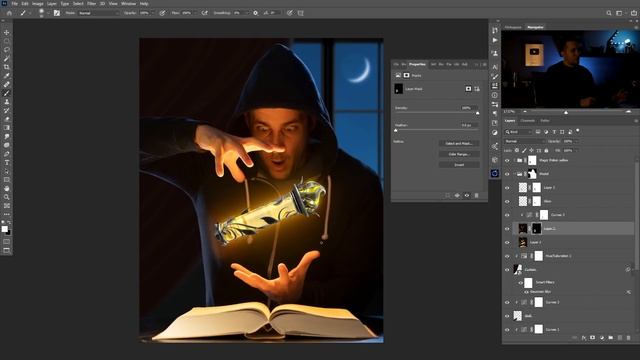Viewport: 640px width, 360px height.
Task: Hide the Curves 3 layer
Action: point(507,215)
